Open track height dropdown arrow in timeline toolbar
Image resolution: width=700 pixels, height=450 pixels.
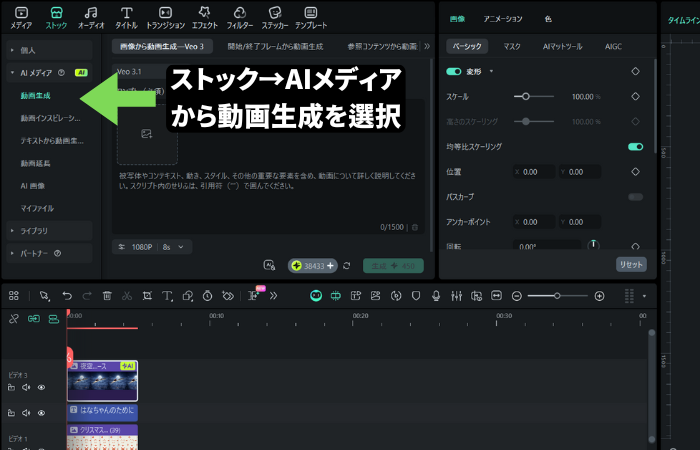pos(644,296)
